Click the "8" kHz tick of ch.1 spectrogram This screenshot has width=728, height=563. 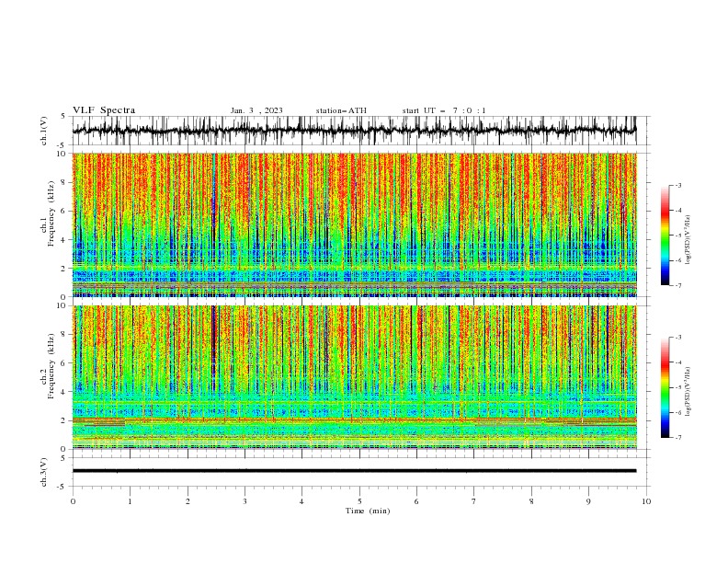coord(64,182)
